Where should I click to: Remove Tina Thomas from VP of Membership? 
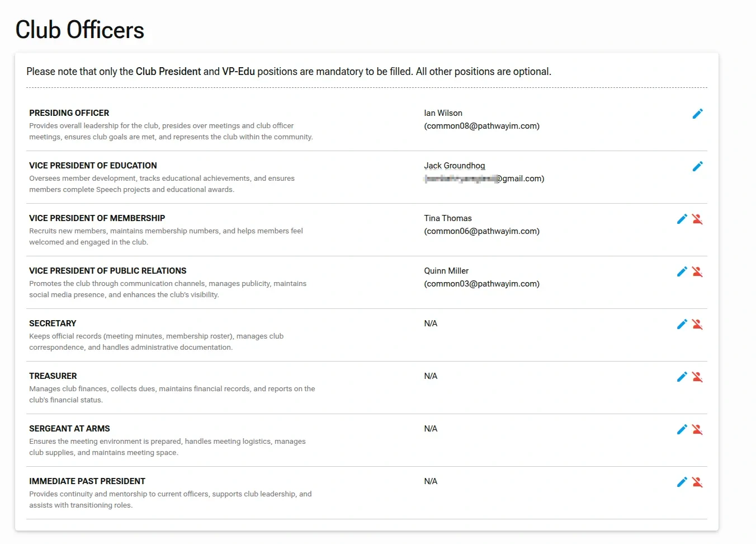pos(697,219)
